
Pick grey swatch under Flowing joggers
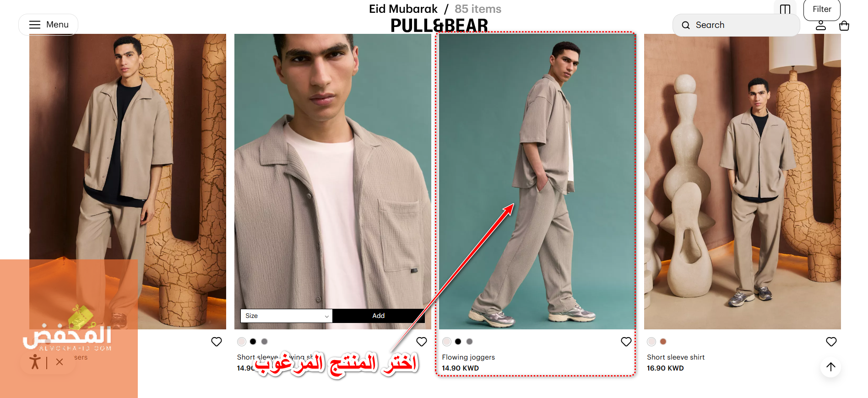coord(469,341)
